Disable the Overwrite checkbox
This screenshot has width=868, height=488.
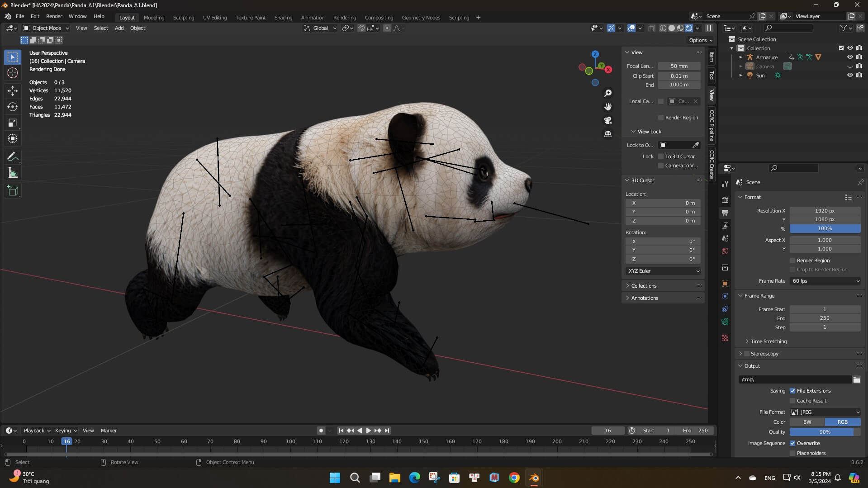pos(792,443)
